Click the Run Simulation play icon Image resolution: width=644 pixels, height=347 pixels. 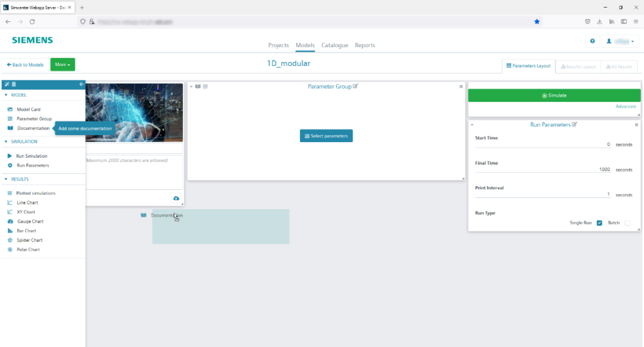point(10,156)
